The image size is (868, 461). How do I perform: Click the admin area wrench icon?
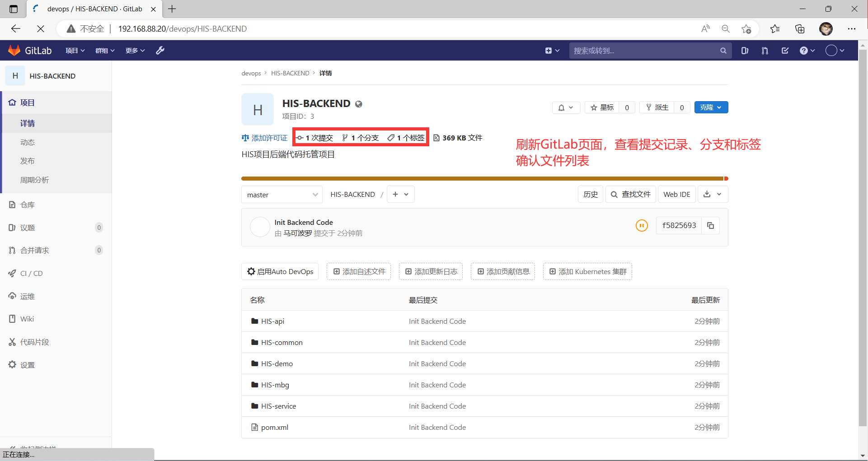[x=160, y=51]
